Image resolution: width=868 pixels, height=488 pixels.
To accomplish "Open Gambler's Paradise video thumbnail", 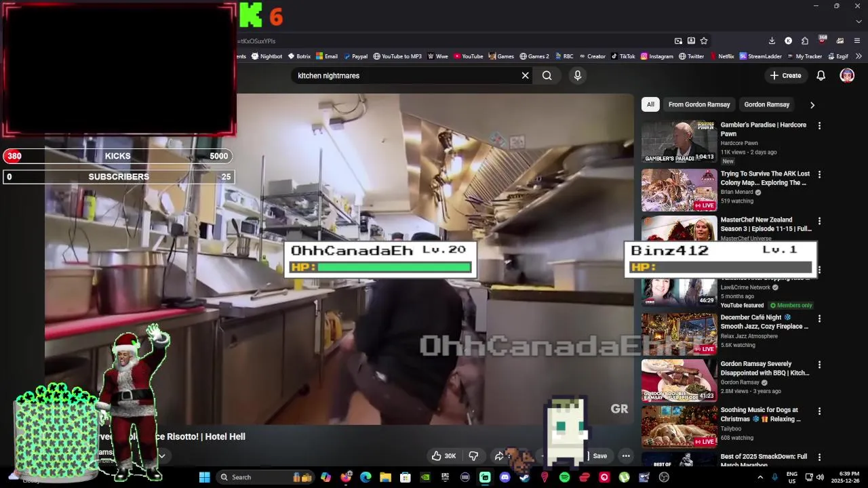I will tap(679, 141).
